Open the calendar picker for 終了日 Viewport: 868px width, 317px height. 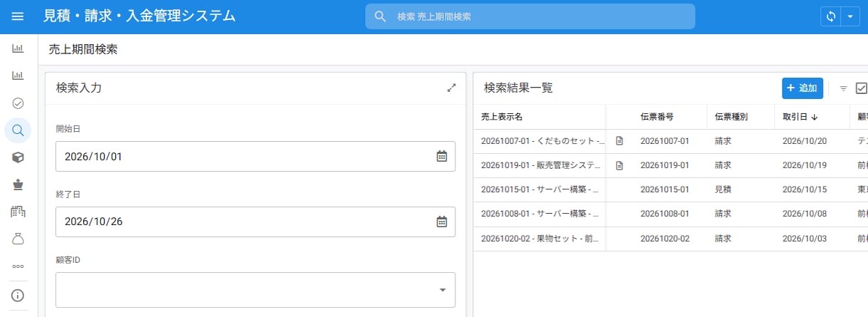coord(441,222)
